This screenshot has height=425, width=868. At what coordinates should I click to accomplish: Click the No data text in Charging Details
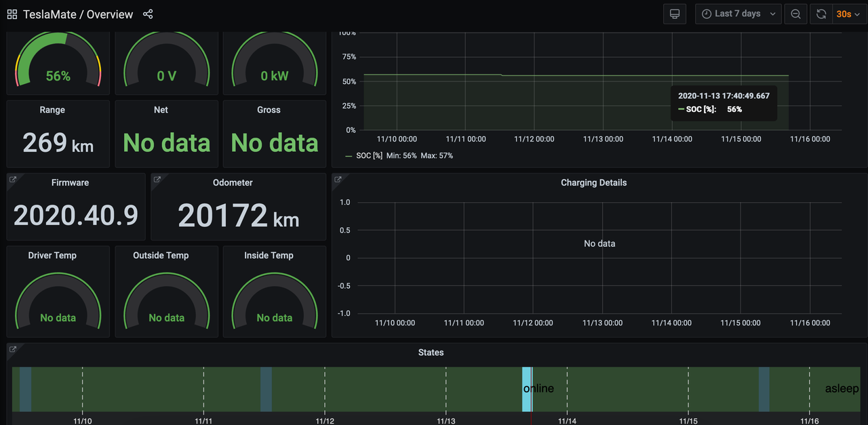click(599, 243)
